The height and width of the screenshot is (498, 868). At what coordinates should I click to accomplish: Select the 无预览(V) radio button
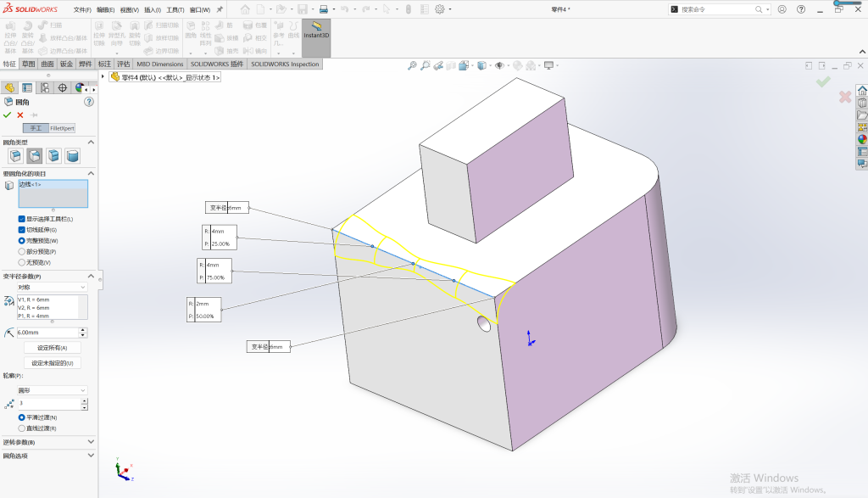point(21,262)
